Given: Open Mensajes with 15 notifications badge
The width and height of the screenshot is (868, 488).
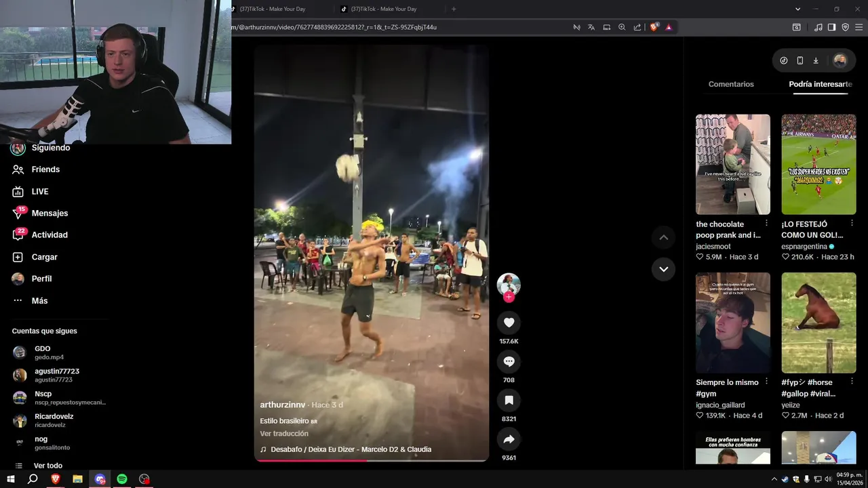Looking at the screenshot, I should tap(40, 213).
